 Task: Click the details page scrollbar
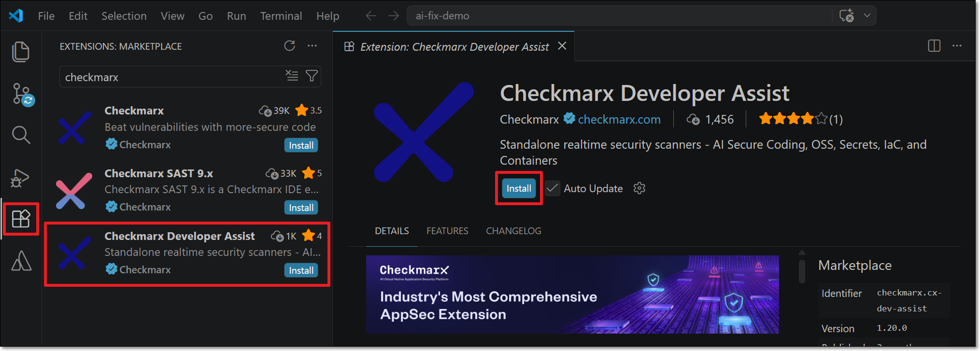[802, 271]
